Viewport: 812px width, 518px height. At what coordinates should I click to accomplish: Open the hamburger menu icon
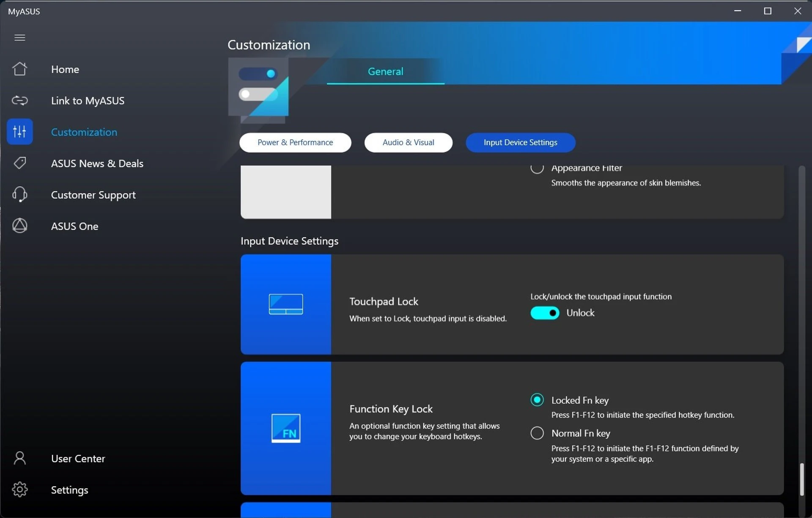click(x=19, y=38)
